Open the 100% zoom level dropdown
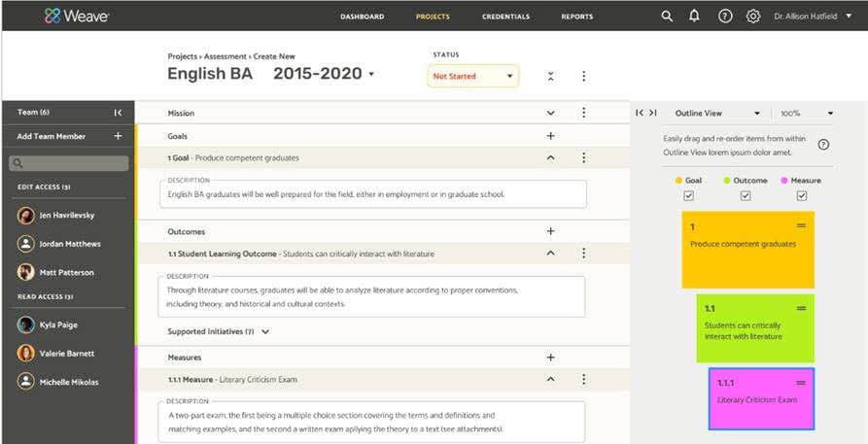The height and width of the screenshot is (444, 868). (807, 114)
